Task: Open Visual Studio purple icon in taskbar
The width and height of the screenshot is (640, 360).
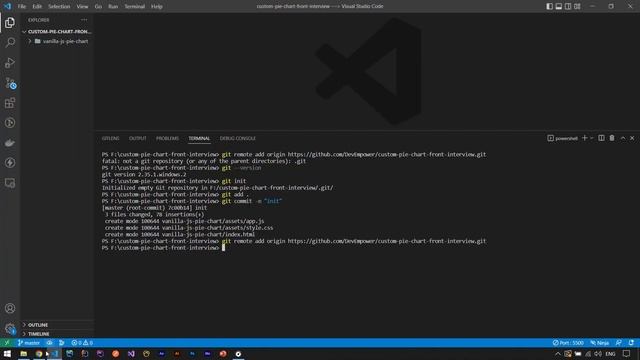Action: point(131,354)
